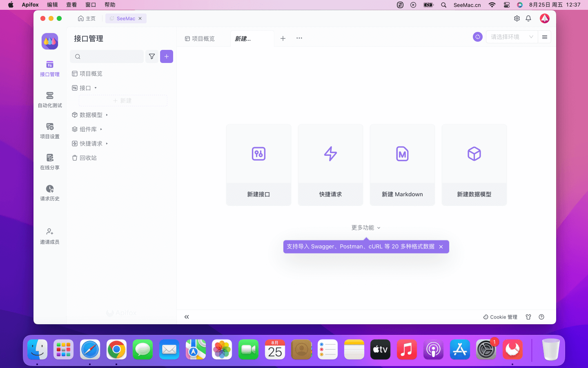Viewport: 588px width, 368px height.
Task: Switch to the 项目概览 tab
Action: (200, 38)
